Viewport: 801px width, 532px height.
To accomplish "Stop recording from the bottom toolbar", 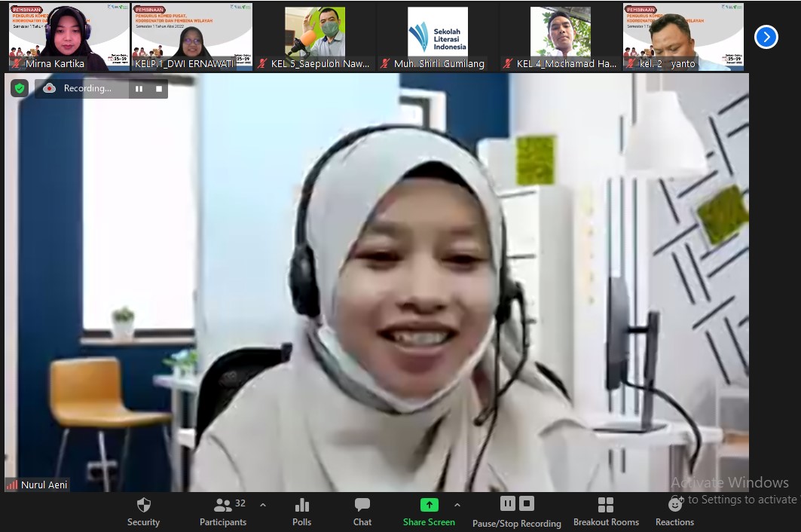I will [x=527, y=503].
